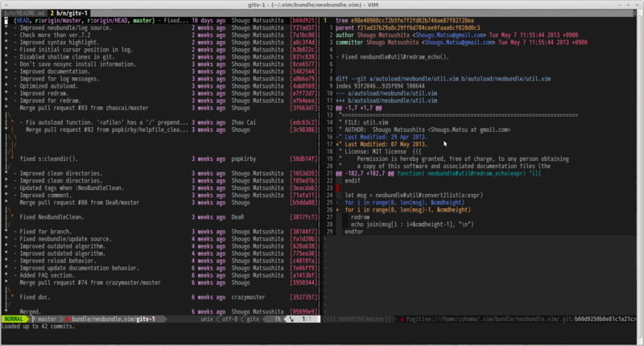
Task: Click the '--- a/autoload/neobundle/util.vim' line
Action: click(x=386, y=93)
